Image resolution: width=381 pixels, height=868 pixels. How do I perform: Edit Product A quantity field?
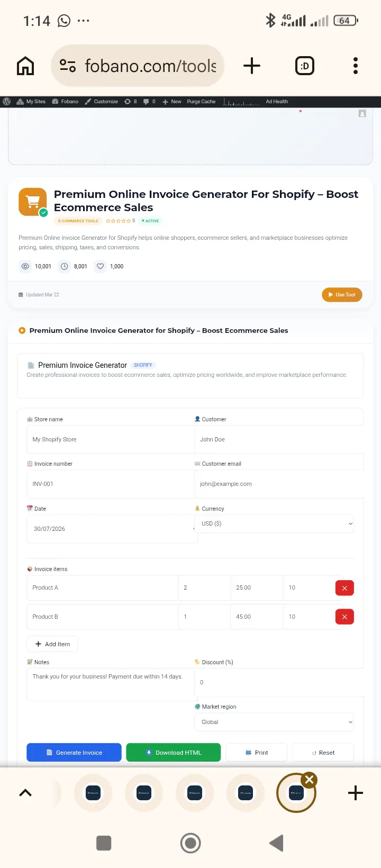[x=204, y=587]
